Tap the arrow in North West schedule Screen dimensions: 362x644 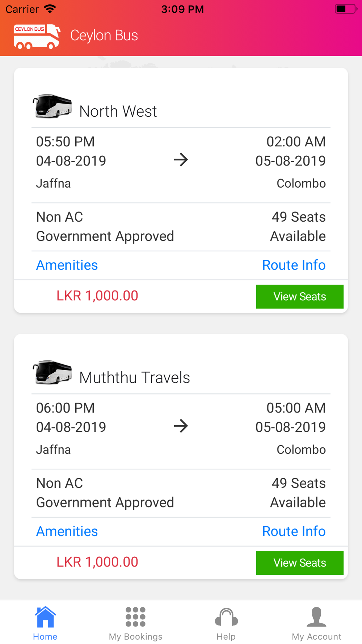(x=181, y=160)
